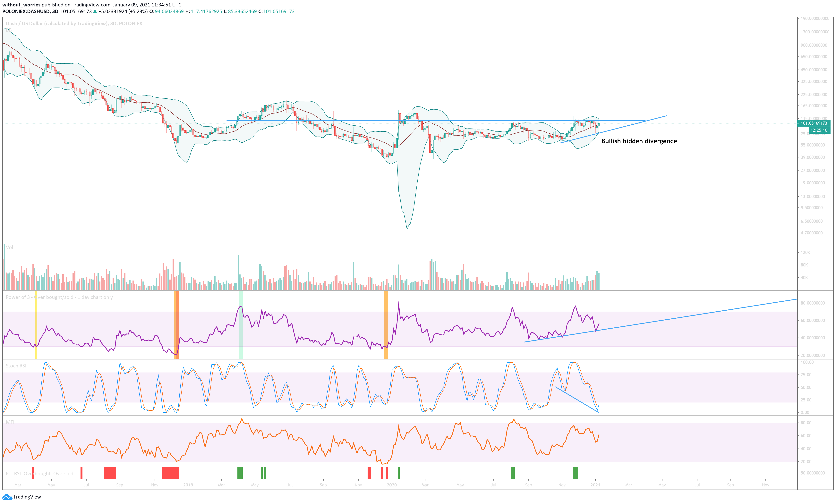The image size is (836, 504).
Task: Click the BB indicator label under chart title
Action: point(8,30)
